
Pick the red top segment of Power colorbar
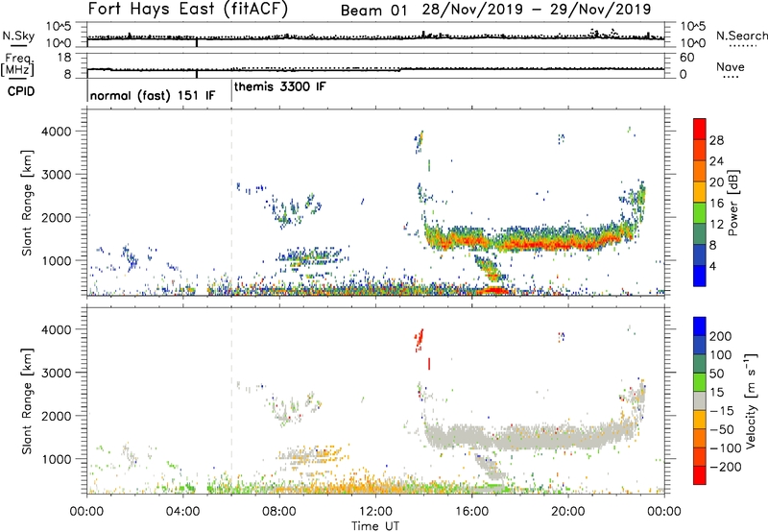tap(700, 129)
